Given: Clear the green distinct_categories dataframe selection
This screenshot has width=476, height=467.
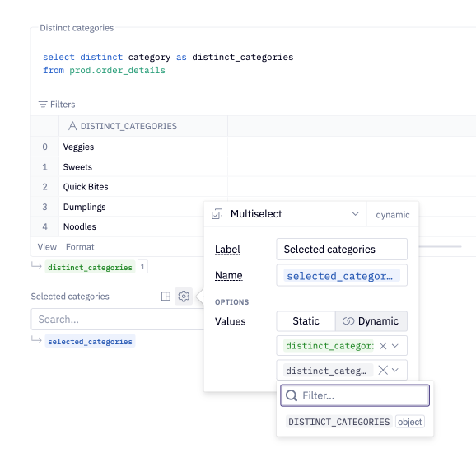Looking at the screenshot, I should (x=383, y=346).
